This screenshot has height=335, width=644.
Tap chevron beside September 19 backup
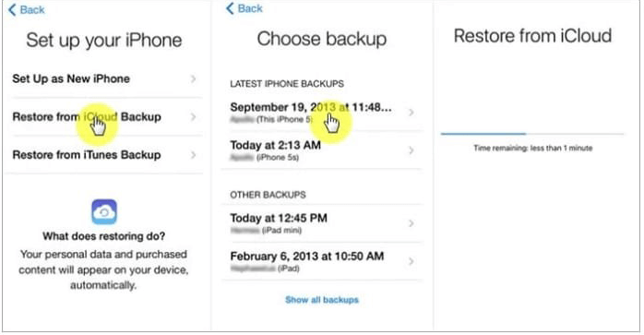pos(411,113)
